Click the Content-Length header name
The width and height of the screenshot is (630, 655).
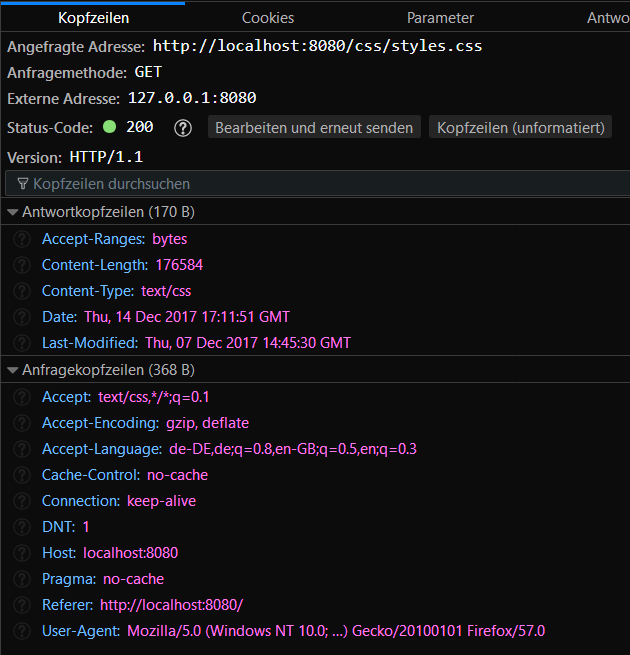[95, 265]
